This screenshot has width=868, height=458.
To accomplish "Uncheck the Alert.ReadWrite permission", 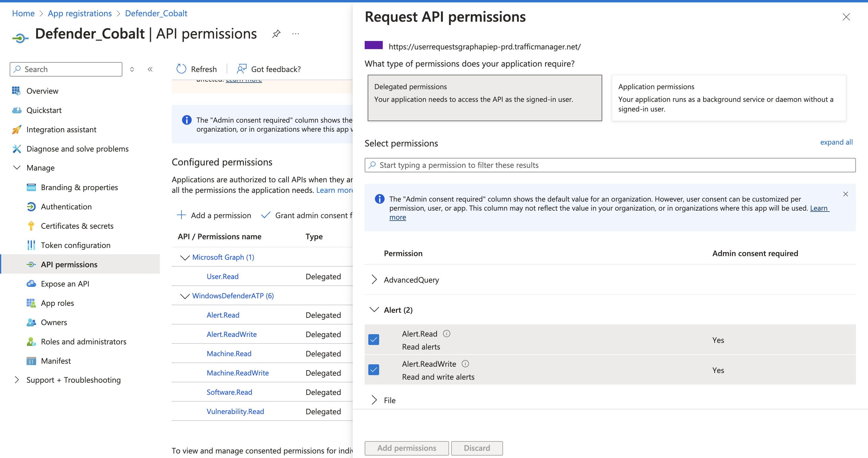I will pos(374,370).
